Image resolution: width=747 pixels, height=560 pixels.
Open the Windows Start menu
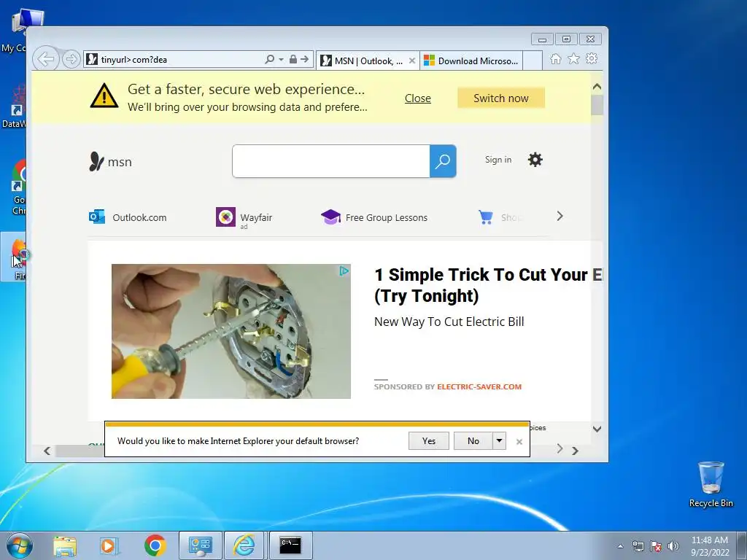point(20,545)
